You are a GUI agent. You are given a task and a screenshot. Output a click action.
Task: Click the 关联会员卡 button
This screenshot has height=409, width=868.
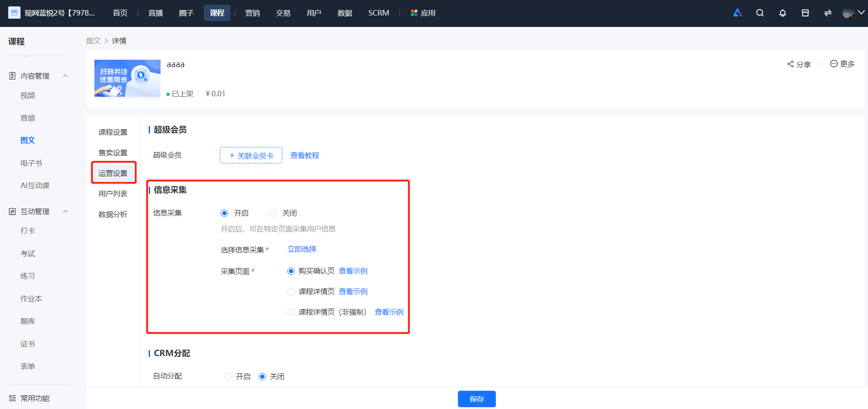tap(251, 155)
